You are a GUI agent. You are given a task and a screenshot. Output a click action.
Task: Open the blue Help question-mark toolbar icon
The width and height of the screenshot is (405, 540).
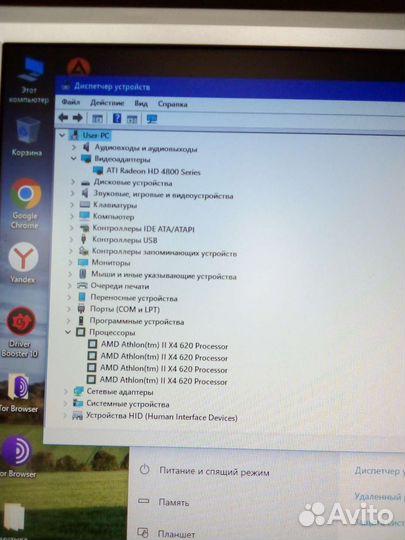(117, 118)
